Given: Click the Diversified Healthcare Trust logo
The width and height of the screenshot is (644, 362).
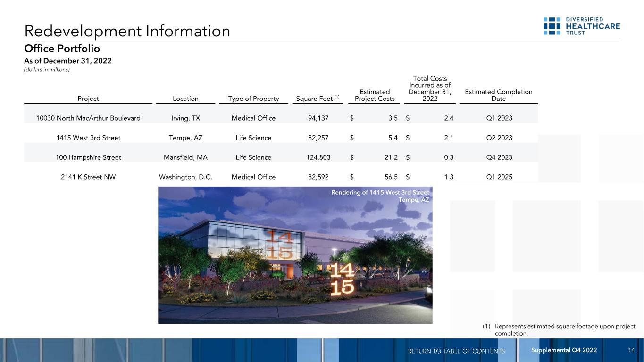Looking at the screenshot, I should point(581,26).
